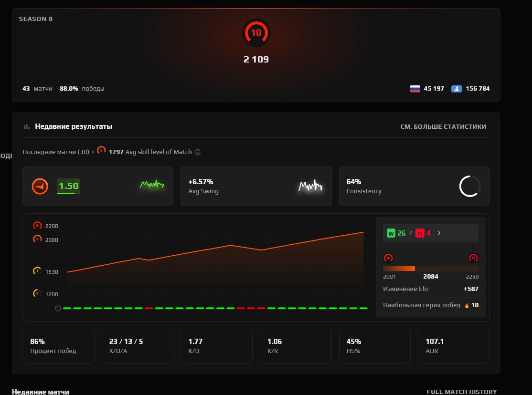This screenshot has width=532, height=395.
Task: Click the bar chart icon beside Недавние результаты
Action: click(27, 126)
